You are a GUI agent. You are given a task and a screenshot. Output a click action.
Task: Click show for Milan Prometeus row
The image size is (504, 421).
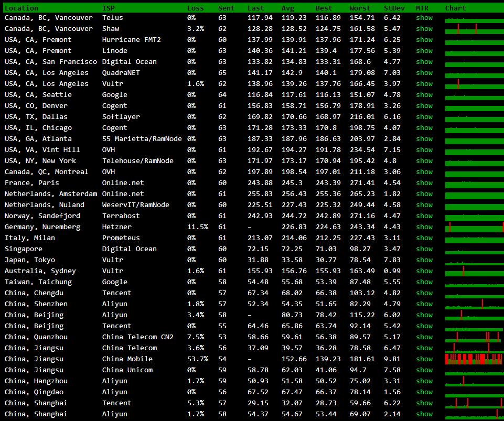coord(424,238)
